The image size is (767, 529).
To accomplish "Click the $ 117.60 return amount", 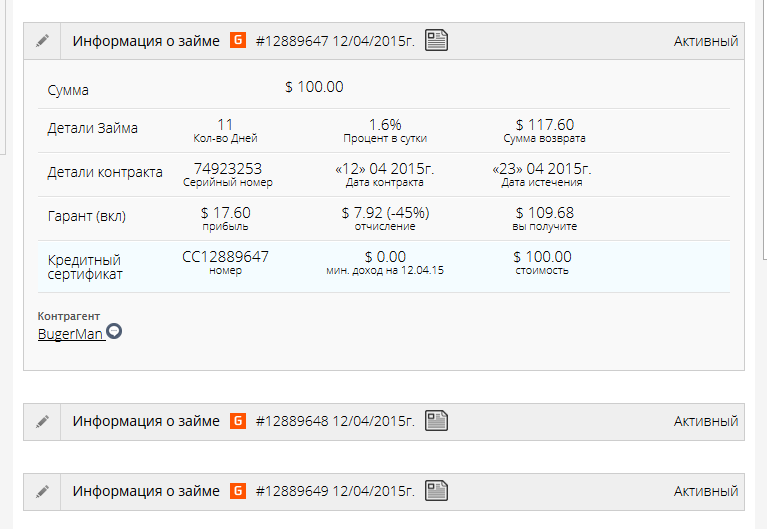I will [x=544, y=125].
